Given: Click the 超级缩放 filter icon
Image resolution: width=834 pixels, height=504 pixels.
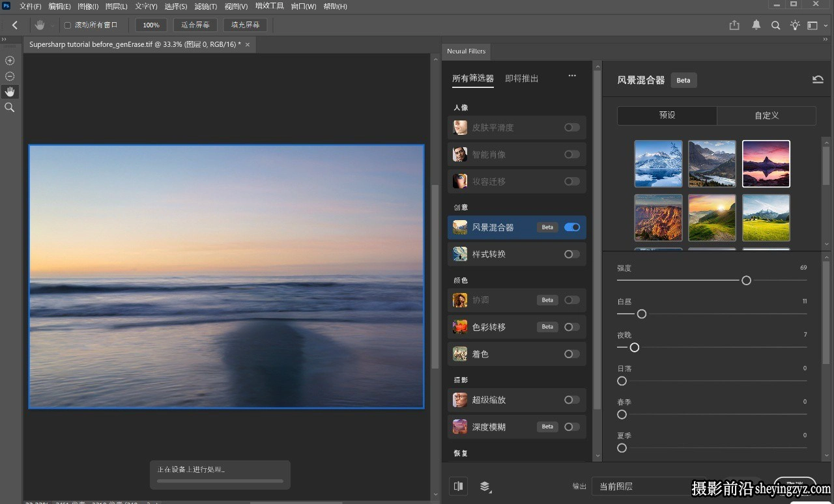Looking at the screenshot, I should point(460,400).
